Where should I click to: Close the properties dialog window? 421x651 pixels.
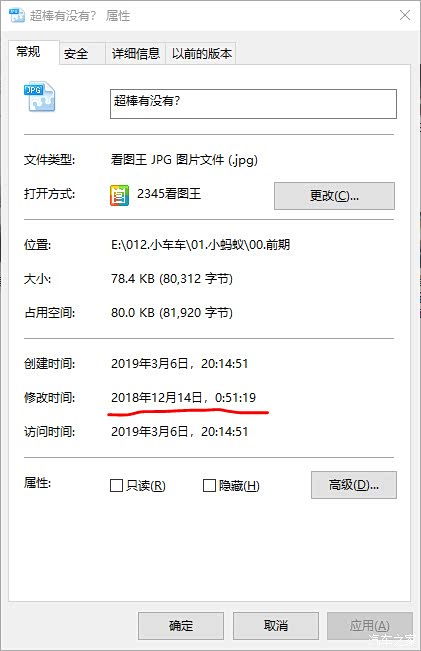(405, 15)
